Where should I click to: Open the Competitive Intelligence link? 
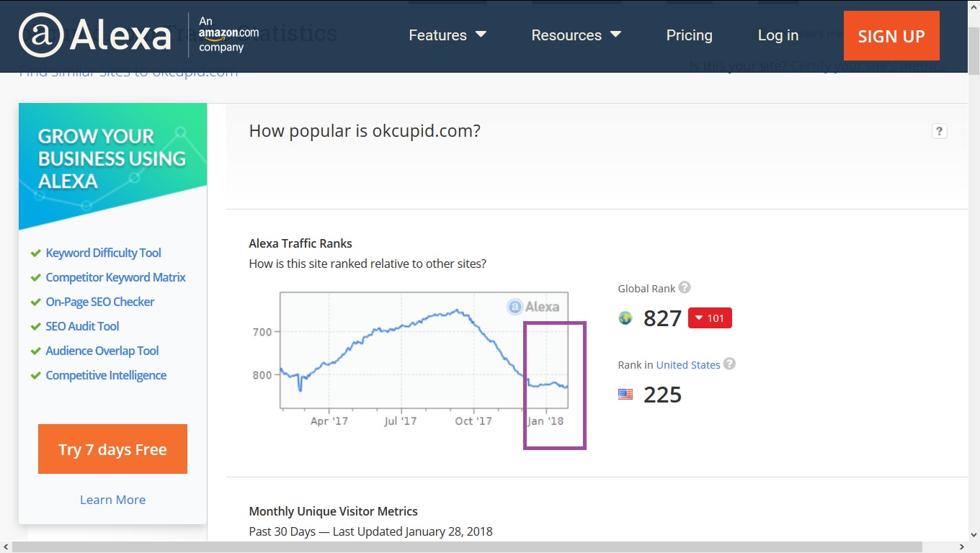tap(106, 375)
